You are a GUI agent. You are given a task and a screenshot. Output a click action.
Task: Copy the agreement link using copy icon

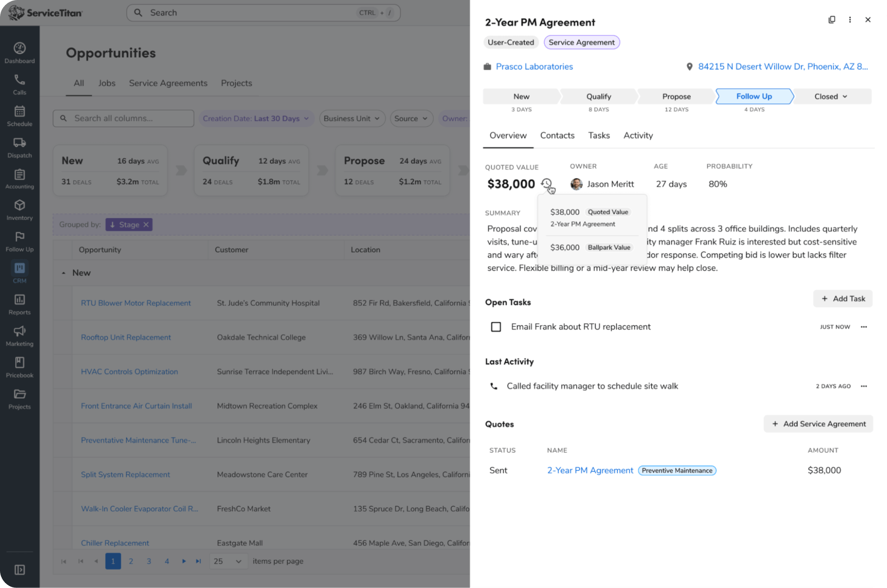click(x=832, y=20)
